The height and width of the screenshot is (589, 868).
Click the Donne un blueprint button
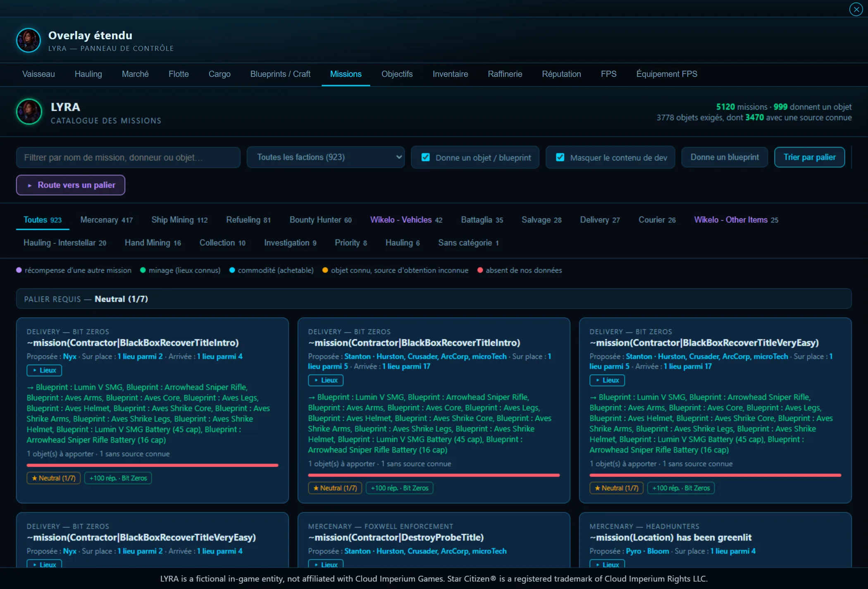click(x=725, y=157)
